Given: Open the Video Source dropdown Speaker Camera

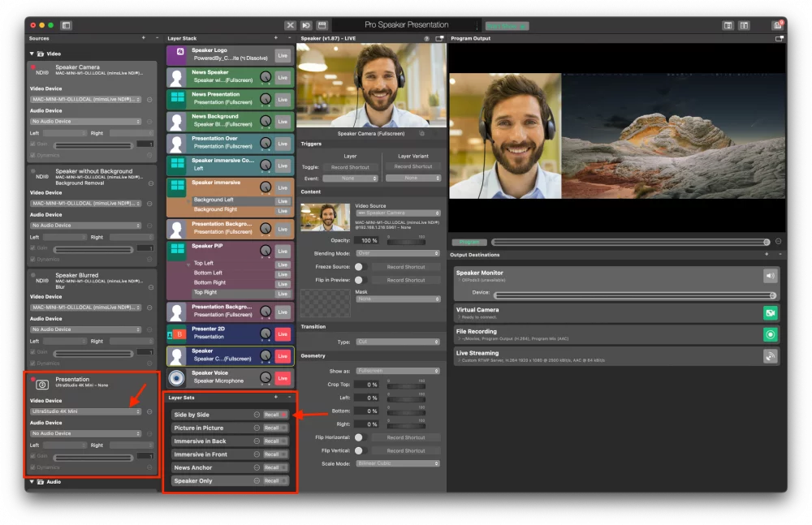Looking at the screenshot, I should tap(398, 213).
